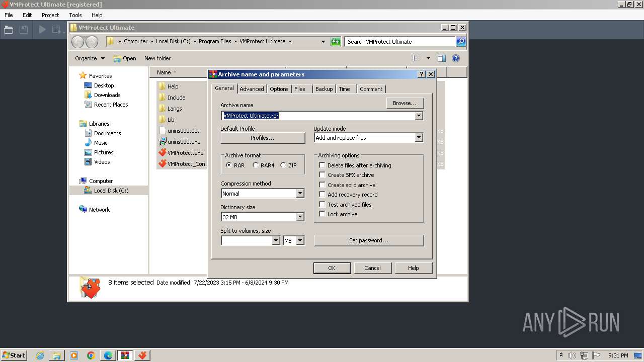Select RAR4 archive format

[x=256, y=165]
